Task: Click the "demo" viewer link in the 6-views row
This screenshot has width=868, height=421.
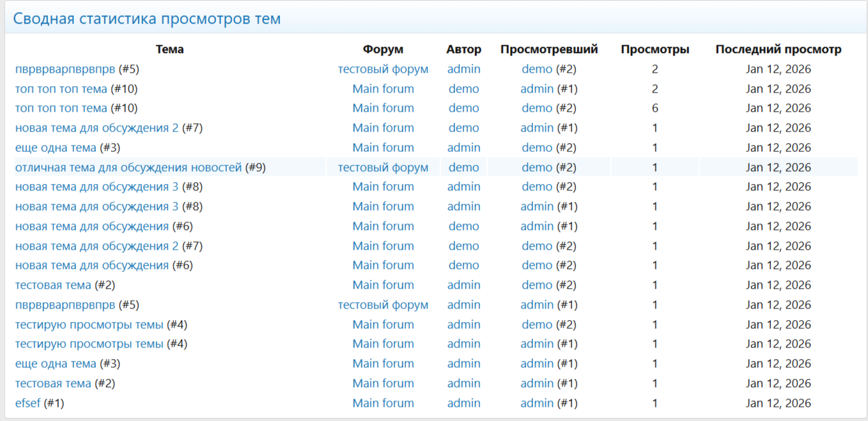Action: (x=536, y=108)
